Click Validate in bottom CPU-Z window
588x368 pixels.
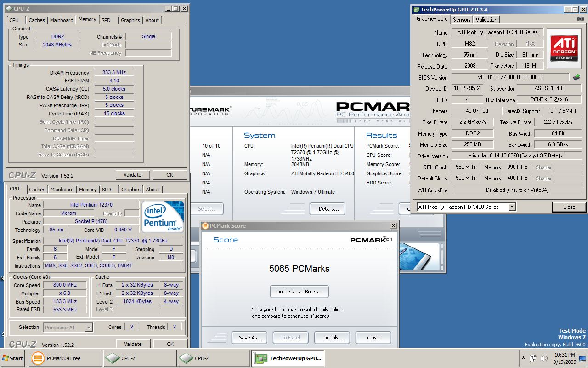[133, 344]
